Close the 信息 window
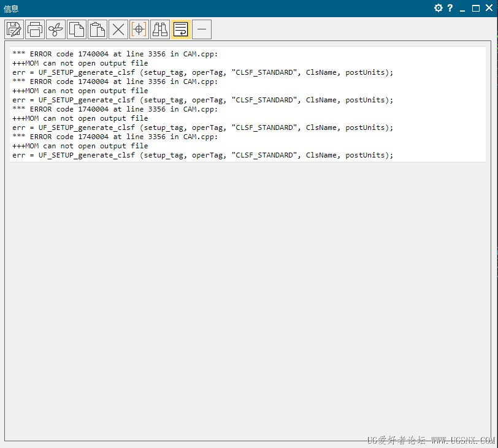 click(489, 8)
